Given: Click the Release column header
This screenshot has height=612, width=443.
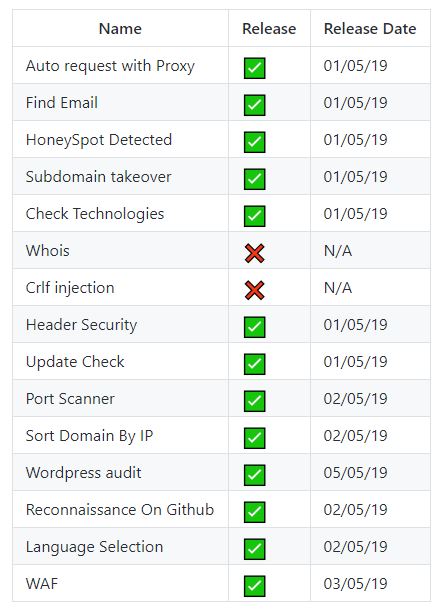Looking at the screenshot, I should (269, 28).
